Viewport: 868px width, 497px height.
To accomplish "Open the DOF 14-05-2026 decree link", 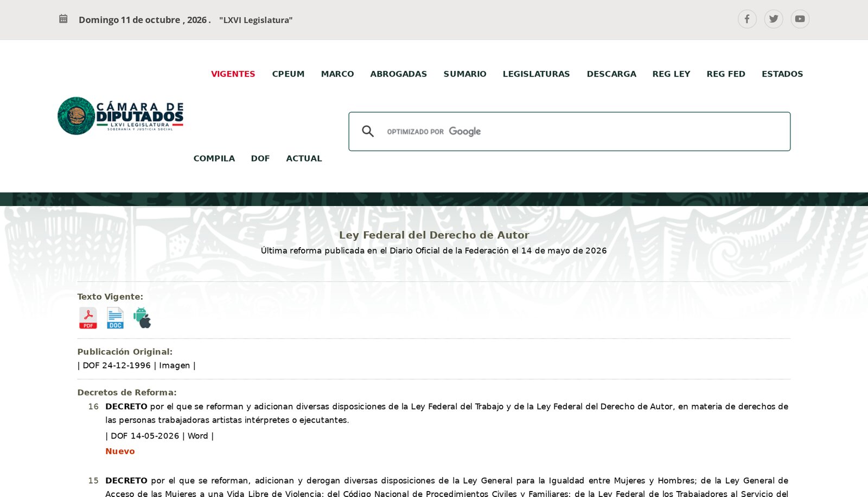I will point(145,436).
